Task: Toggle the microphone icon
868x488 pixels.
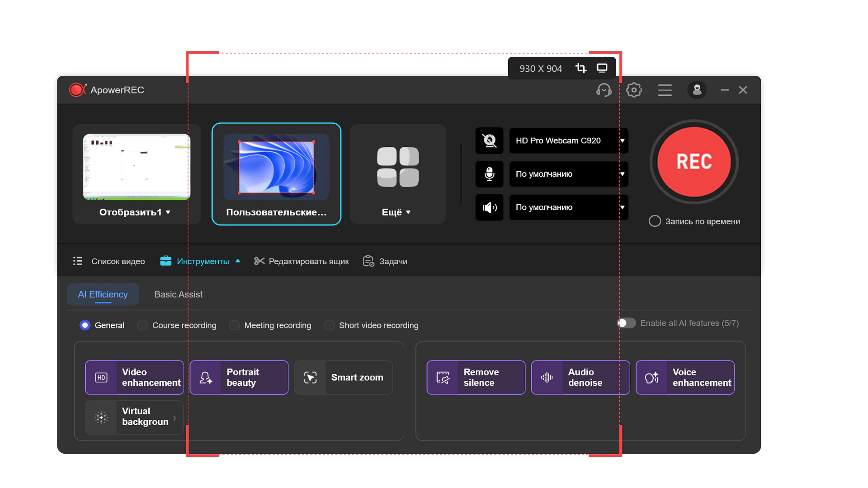Action: coord(489,174)
